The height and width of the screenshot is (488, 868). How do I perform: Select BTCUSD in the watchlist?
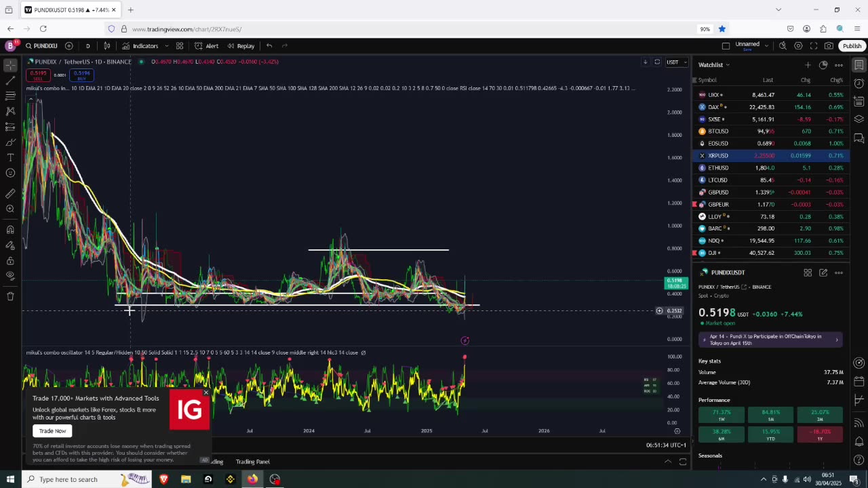point(771,131)
